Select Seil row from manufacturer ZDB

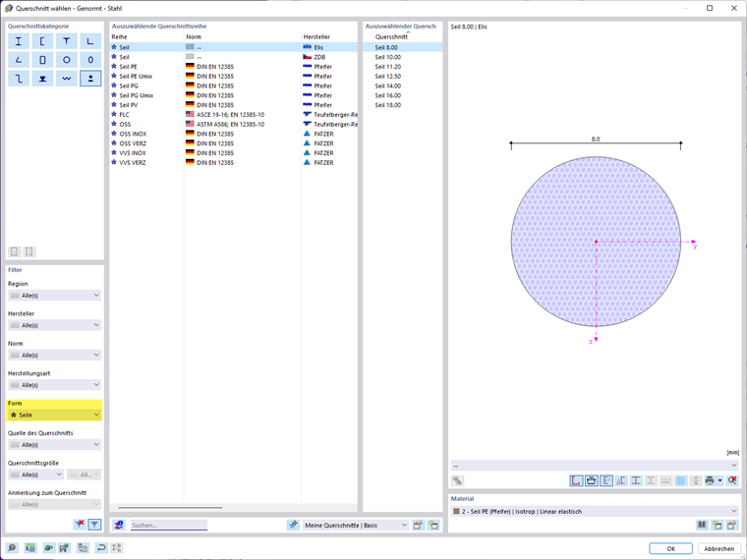(x=234, y=57)
